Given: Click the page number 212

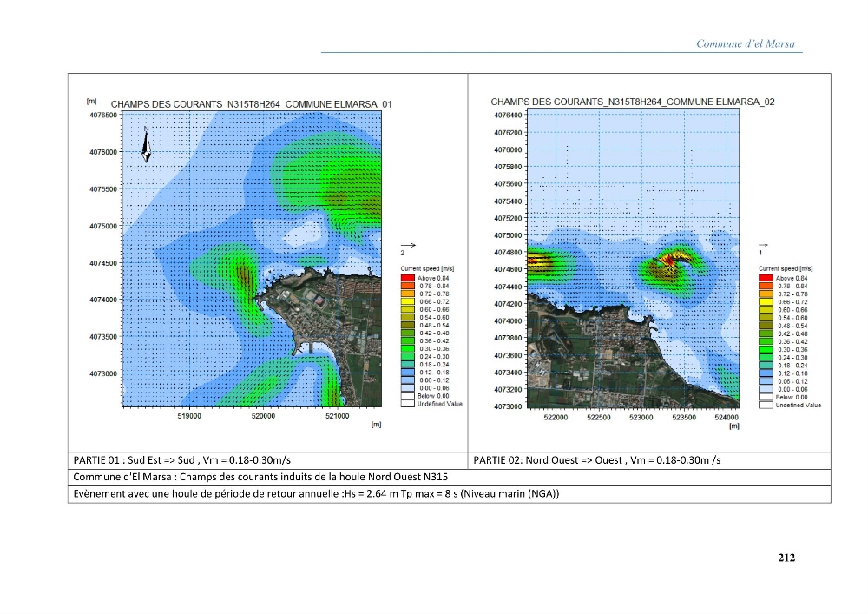Looking at the screenshot, I should [786, 558].
